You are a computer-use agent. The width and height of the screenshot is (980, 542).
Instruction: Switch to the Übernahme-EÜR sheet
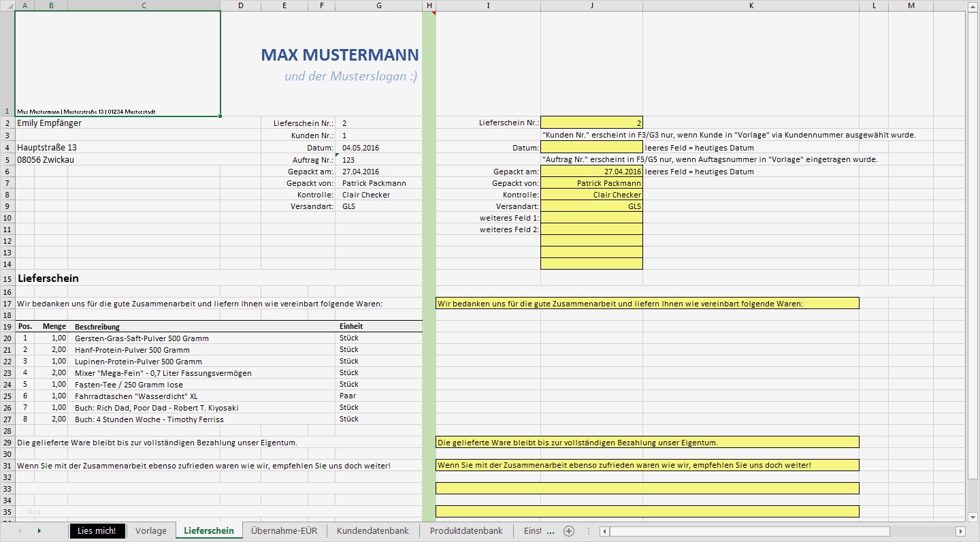[x=284, y=530]
